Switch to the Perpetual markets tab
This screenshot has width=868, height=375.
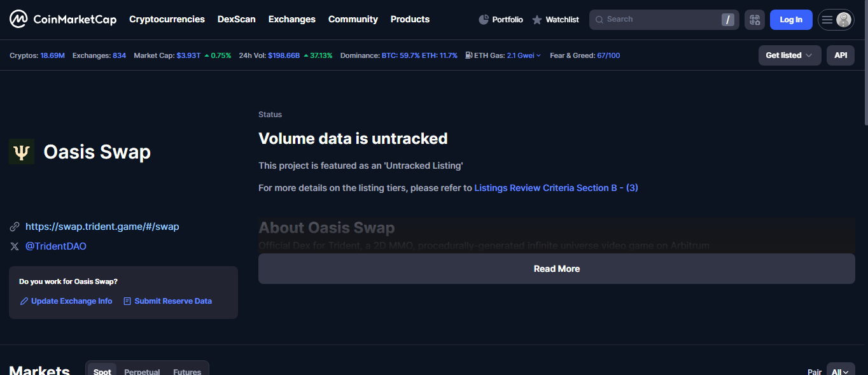(x=141, y=372)
